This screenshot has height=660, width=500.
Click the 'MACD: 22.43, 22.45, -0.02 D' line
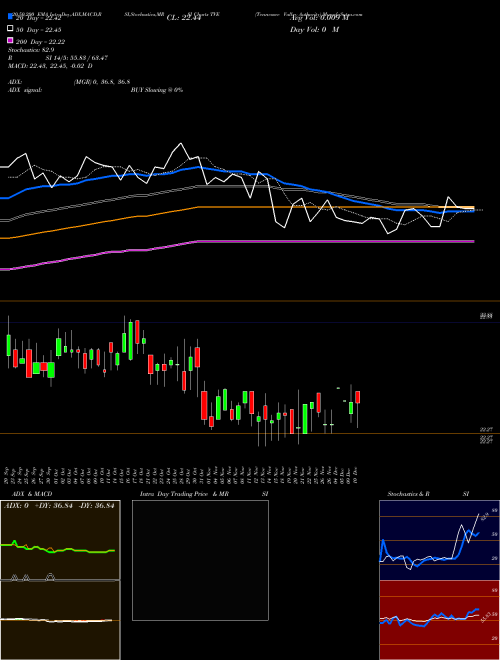(51, 66)
